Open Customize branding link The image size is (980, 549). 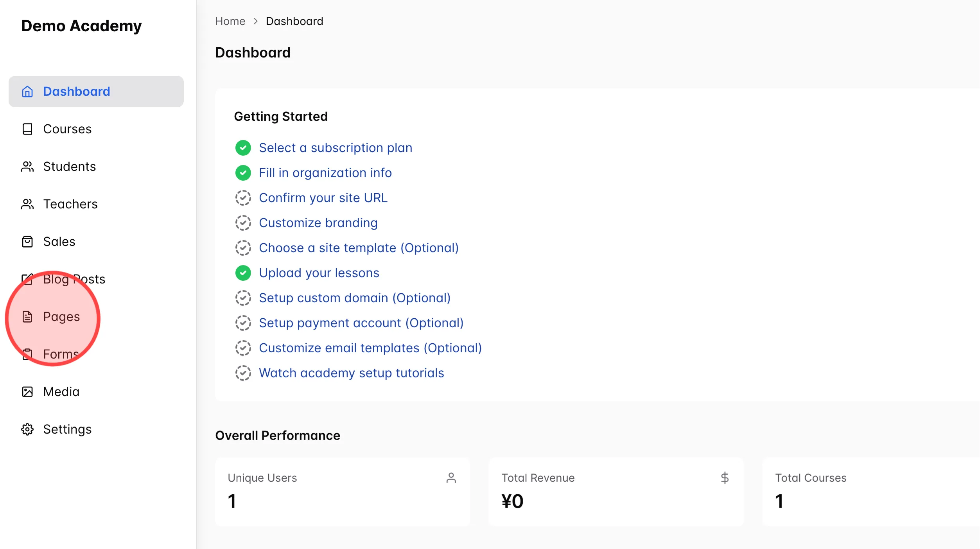point(318,223)
